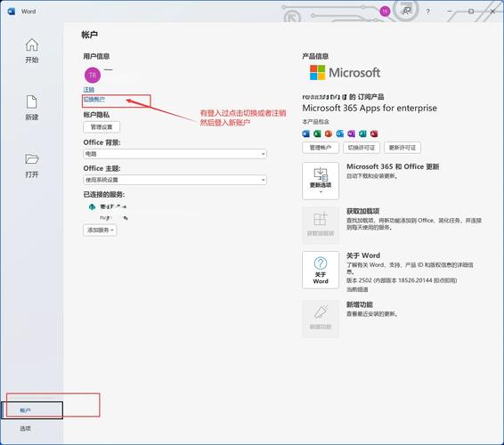
Task: Expand the 更新选项 update options button
Action: coord(321,181)
